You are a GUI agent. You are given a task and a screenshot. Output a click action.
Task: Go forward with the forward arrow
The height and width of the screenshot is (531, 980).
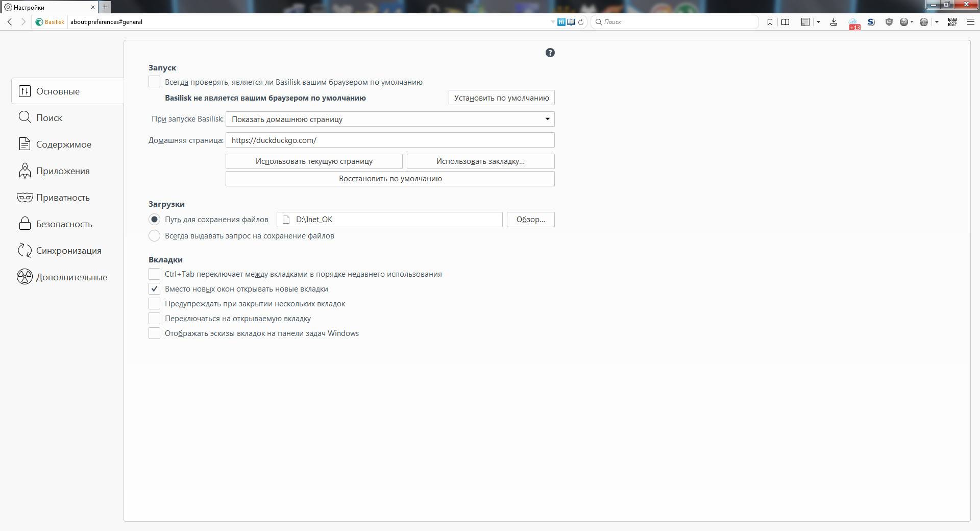point(23,22)
